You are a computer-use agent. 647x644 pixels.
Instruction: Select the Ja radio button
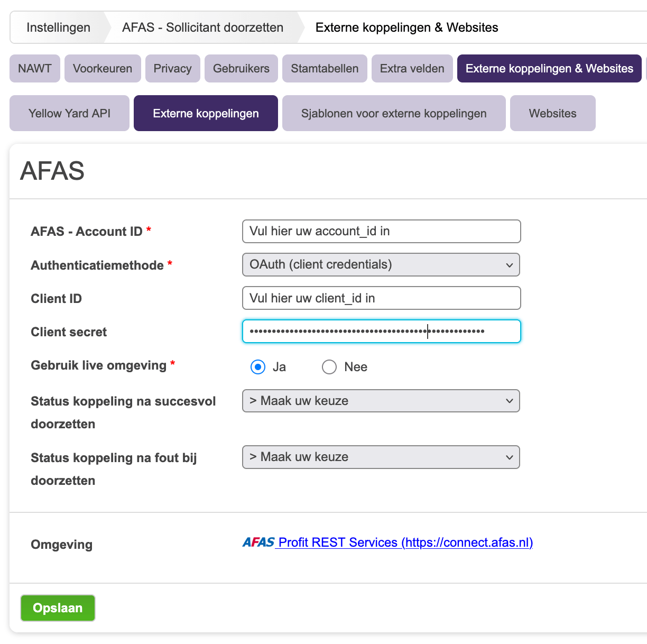[258, 367]
